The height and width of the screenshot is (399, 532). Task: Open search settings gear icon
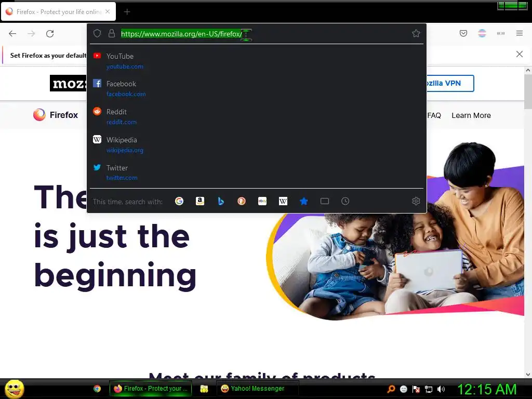click(x=416, y=201)
